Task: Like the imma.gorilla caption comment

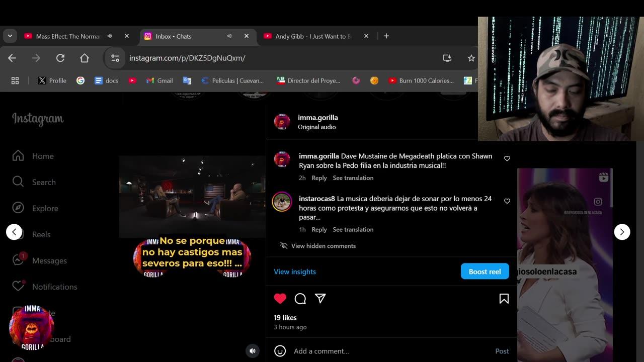Action: tap(507, 158)
